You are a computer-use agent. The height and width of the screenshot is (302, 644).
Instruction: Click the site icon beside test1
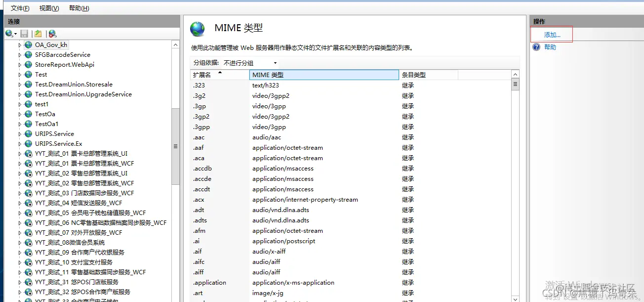tap(28, 104)
